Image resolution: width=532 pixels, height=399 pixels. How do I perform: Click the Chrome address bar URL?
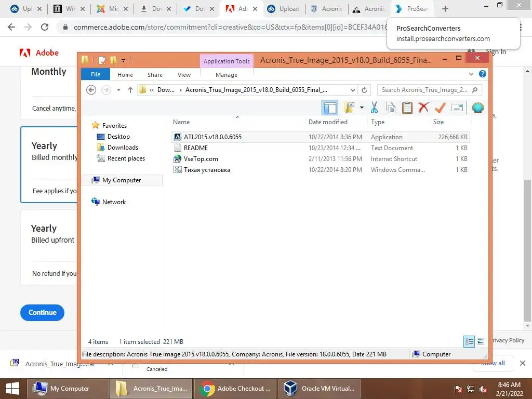(x=230, y=27)
